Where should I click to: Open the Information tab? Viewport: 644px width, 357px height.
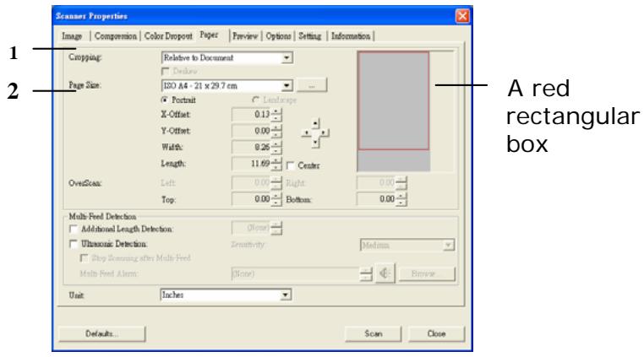[x=351, y=36]
